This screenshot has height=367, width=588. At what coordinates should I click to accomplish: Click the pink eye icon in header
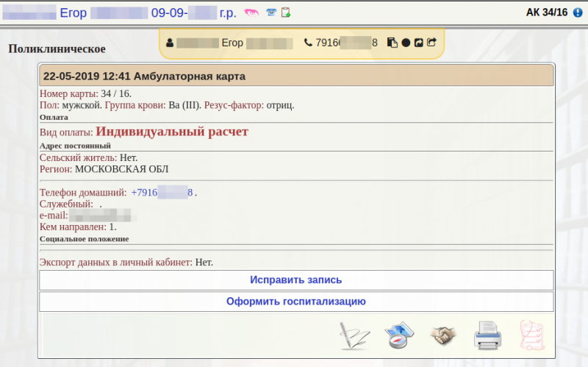click(251, 13)
